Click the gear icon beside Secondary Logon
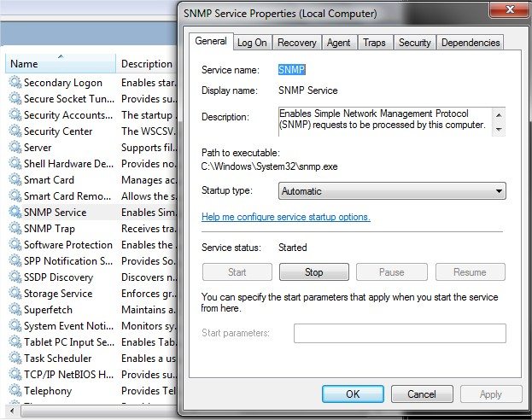Viewport: 532px width, 420px height. 15,83
